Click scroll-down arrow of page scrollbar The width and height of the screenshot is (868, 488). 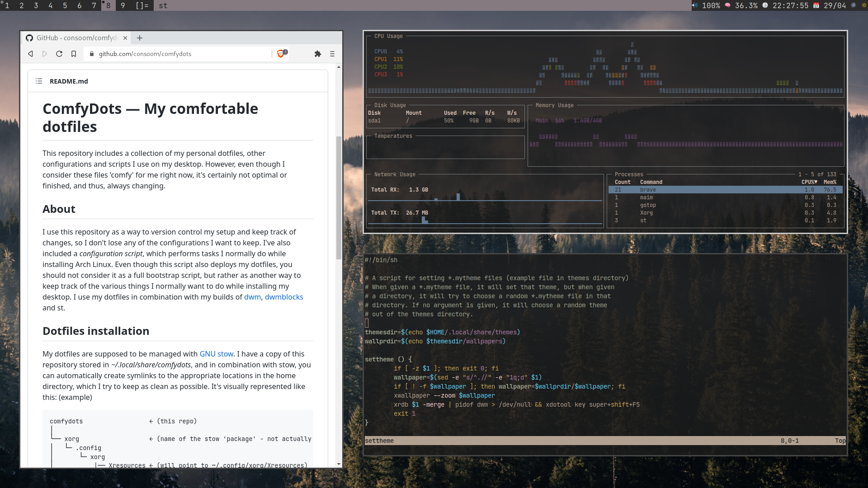pos(339,464)
